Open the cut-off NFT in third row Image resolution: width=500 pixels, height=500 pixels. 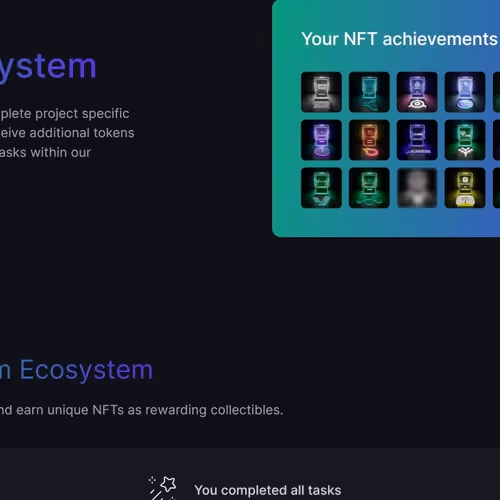496,188
